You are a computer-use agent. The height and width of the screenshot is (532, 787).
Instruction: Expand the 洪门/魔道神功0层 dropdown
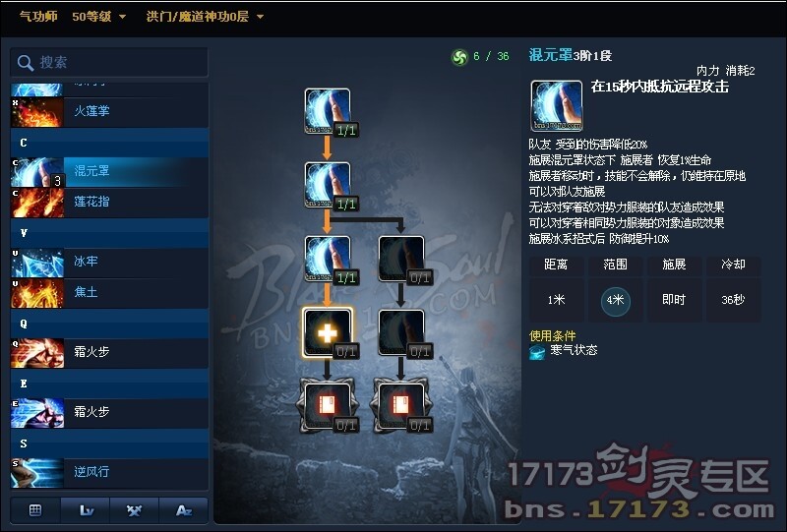[x=205, y=17]
